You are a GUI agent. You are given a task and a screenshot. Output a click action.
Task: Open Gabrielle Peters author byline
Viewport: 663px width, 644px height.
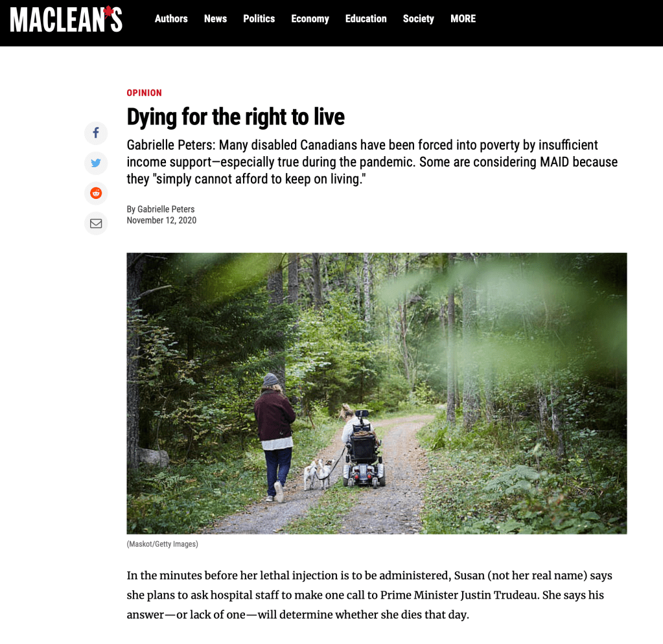(x=166, y=209)
